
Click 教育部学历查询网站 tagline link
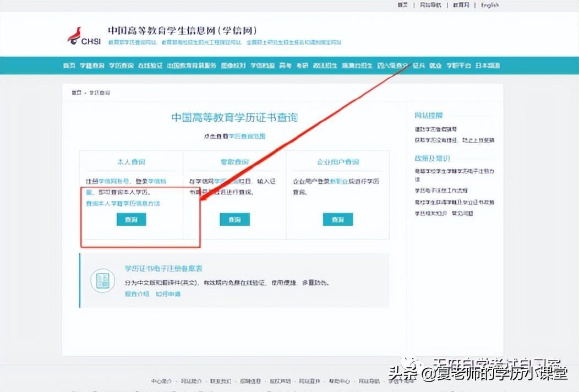click(x=133, y=42)
